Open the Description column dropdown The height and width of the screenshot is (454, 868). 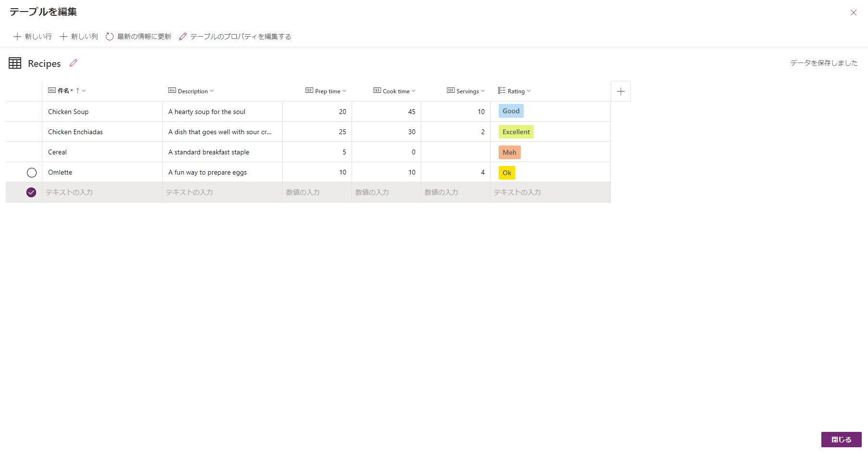212,91
